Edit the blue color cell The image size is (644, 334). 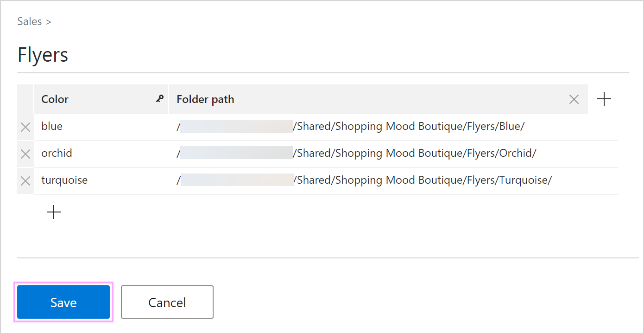[101, 127]
